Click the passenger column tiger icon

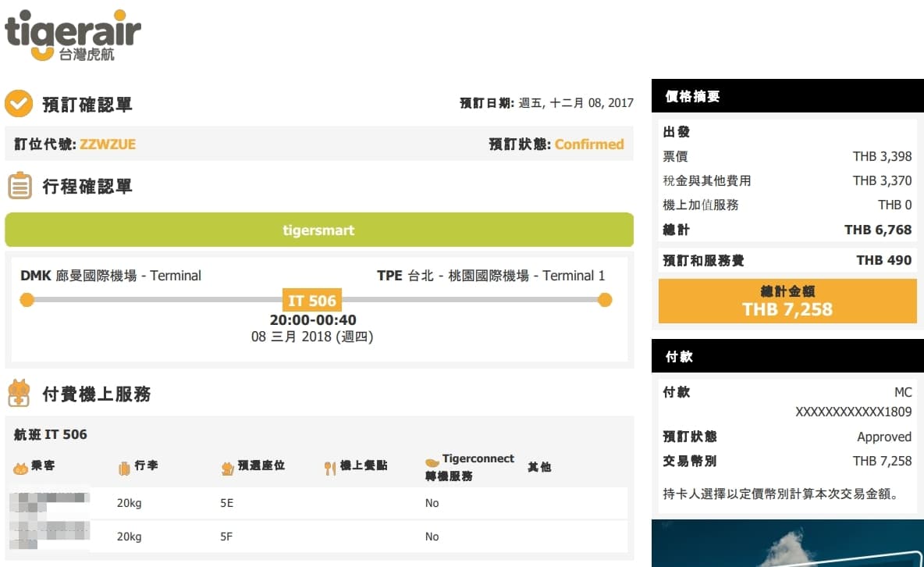(20, 469)
